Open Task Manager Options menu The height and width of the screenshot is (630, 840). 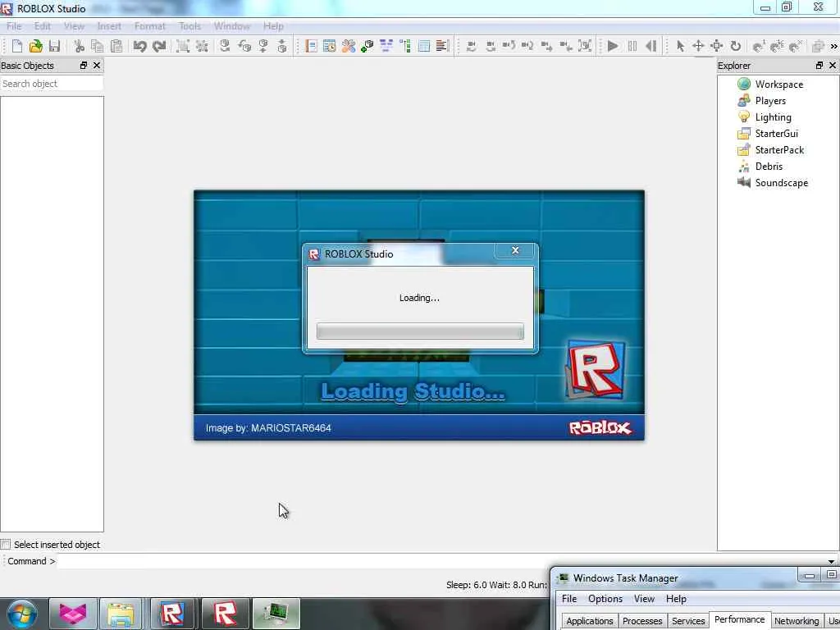pos(605,598)
